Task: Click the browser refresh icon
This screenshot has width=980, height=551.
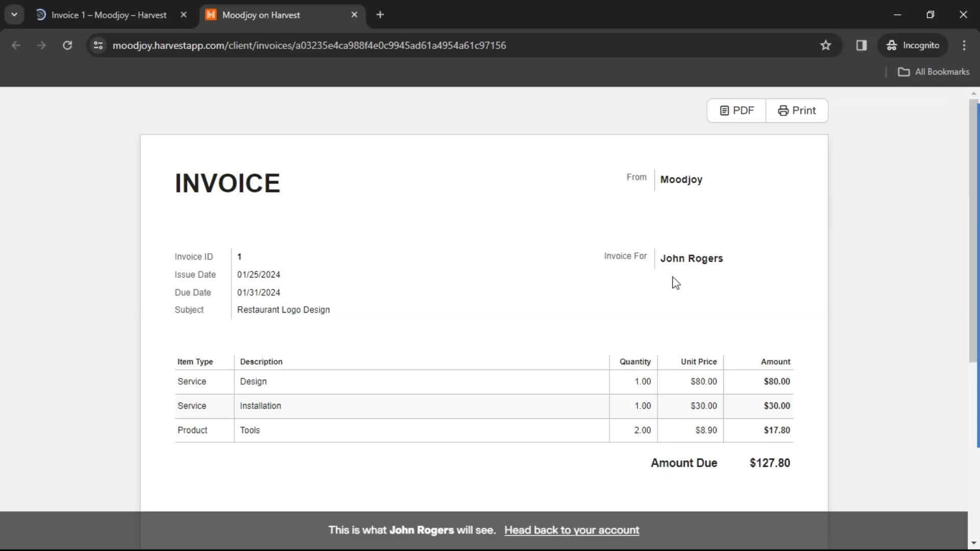Action: 67,45
